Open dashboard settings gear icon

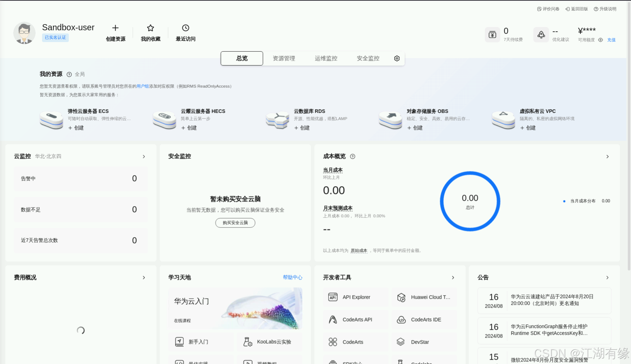coord(397,58)
